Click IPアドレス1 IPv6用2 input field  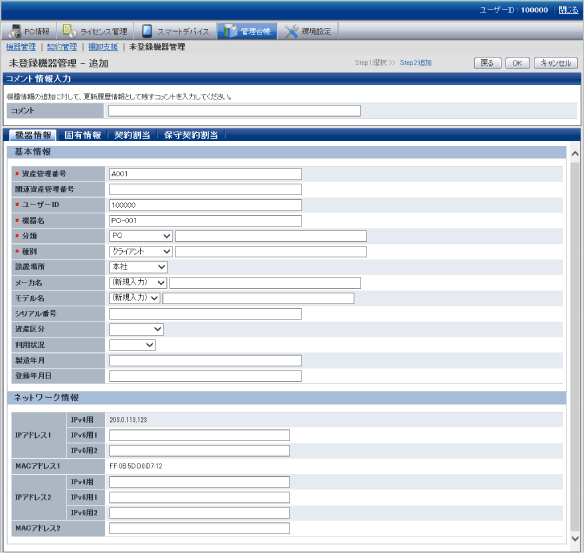[x=199, y=451]
